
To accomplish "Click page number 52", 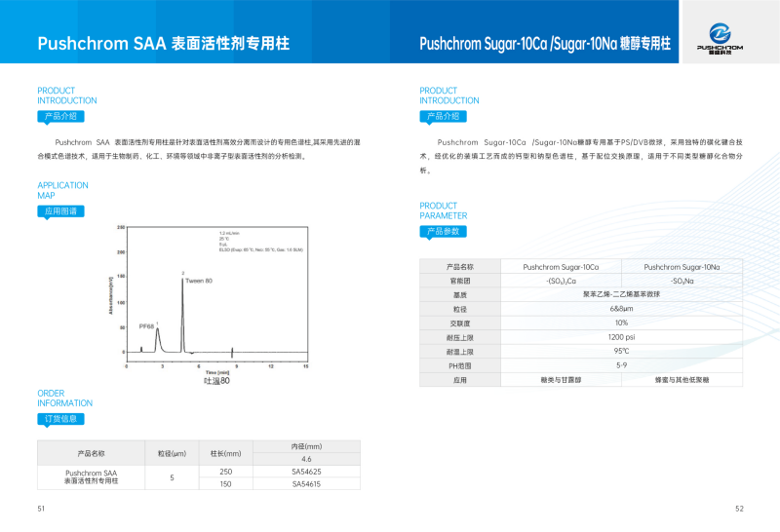I will [x=739, y=509].
